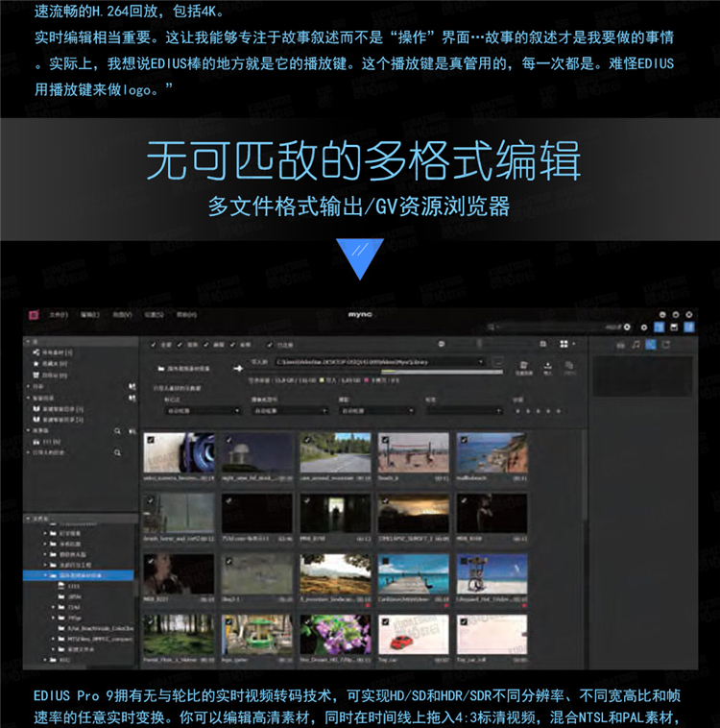
Task: Click the import download icon button
Action: coord(548,366)
